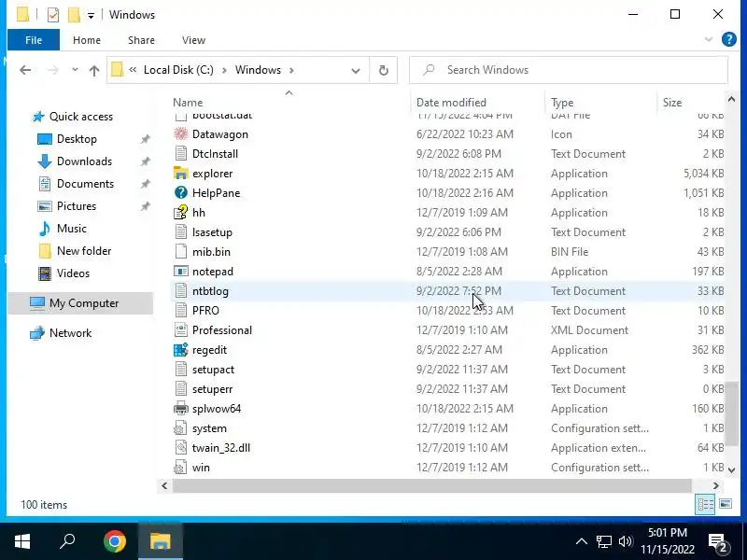Open the address bar history dropdown

(x=356, y=71)
